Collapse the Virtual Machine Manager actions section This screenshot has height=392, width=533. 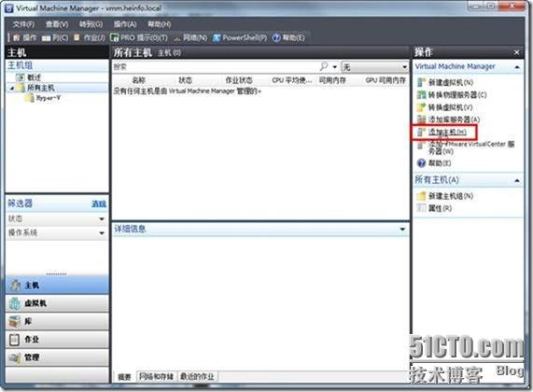tap(517, 67)
